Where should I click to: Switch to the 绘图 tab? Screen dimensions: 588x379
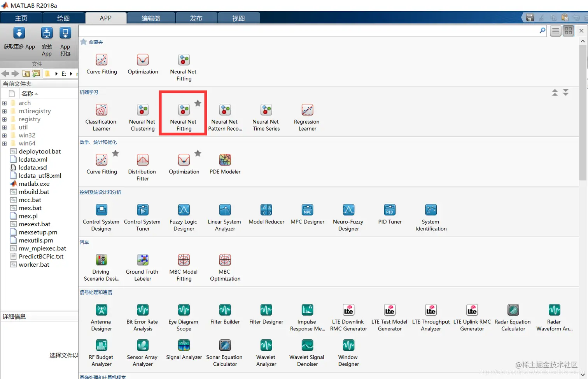(63, 18)
